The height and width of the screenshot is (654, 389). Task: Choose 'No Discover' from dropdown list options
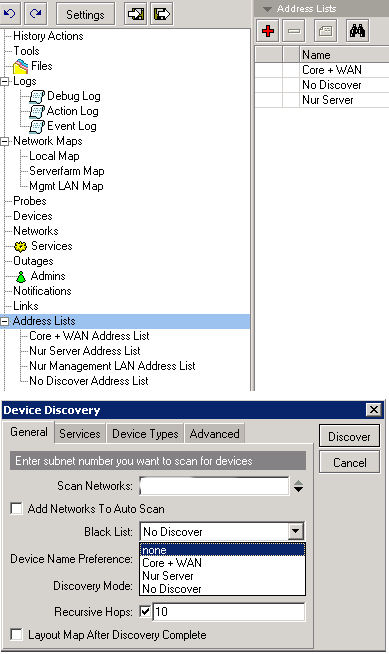coord(222,589)
